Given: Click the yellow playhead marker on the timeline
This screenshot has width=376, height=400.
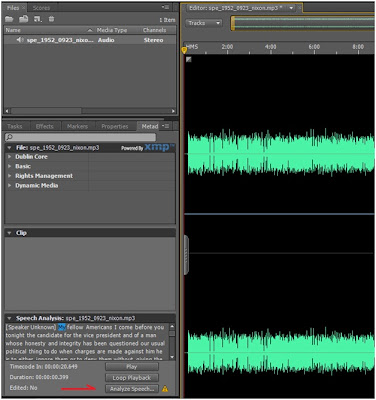Looking at the screenshot, I should pos(184,50).
